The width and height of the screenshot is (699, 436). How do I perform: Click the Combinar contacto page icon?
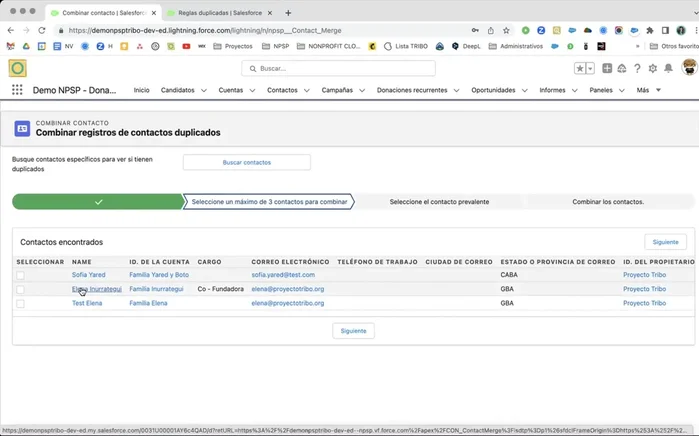[22, 128]
